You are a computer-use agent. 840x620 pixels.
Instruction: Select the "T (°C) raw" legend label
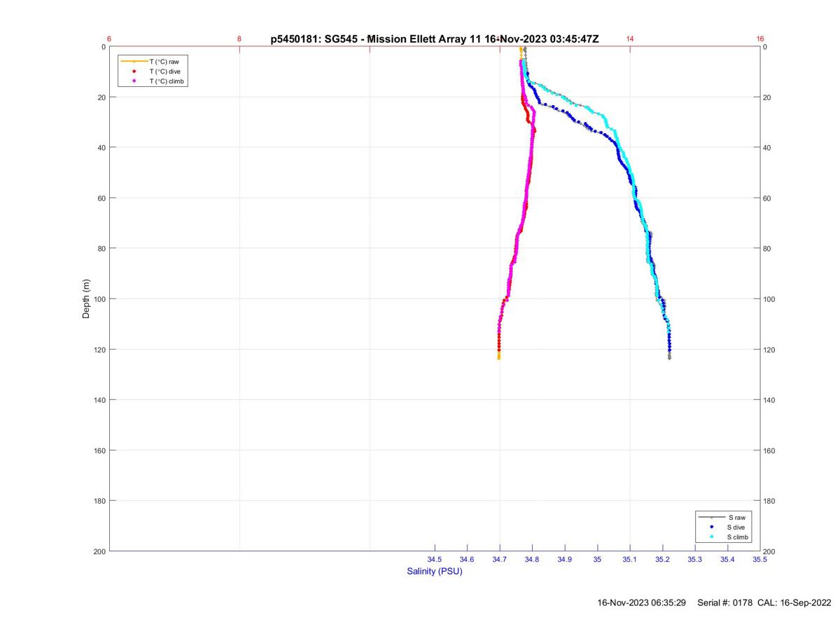tap(164, 62)
